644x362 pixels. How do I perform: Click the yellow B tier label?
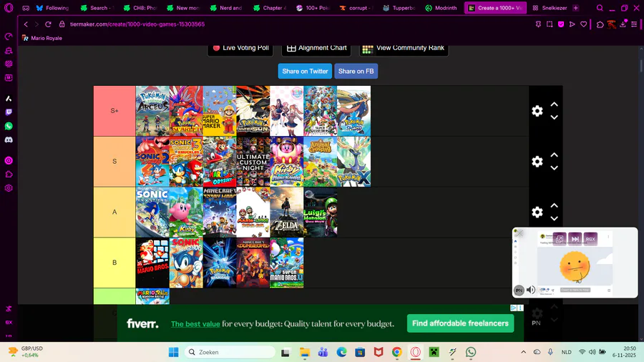point(114,263)
